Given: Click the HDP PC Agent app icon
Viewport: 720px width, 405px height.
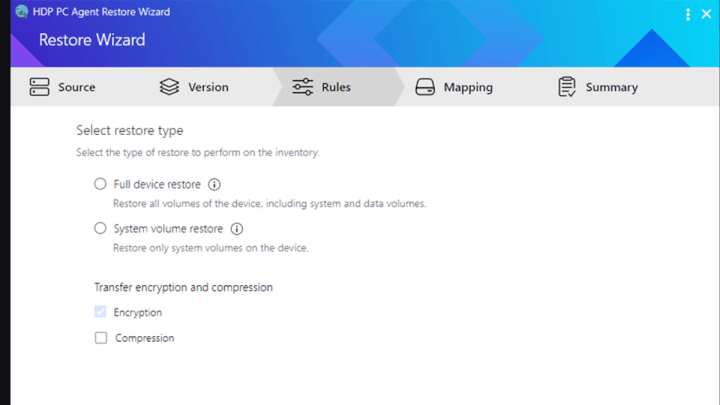Looking at the screenshot, I should (22, 11).
